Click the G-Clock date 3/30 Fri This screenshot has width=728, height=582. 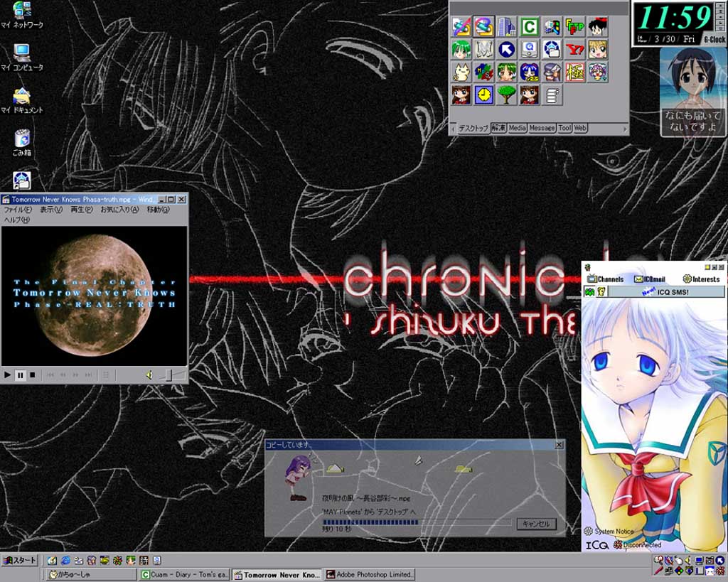click(674, 39)
